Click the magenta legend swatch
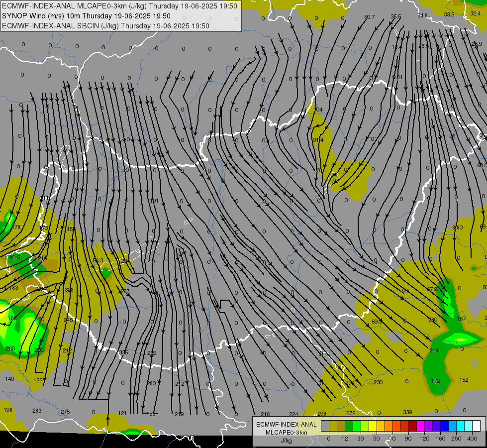487x448 pixels. click(x=420, y=426)
